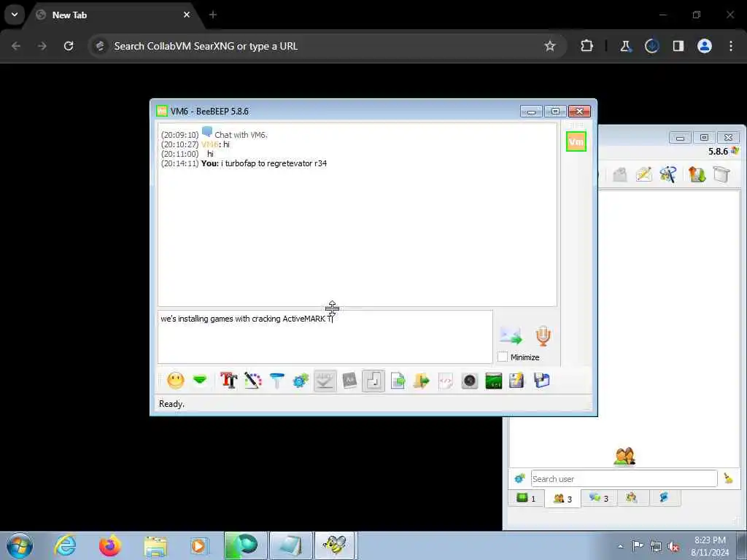Open the browser profile avatar
The image size is (747, 560).
coord(705,46)
